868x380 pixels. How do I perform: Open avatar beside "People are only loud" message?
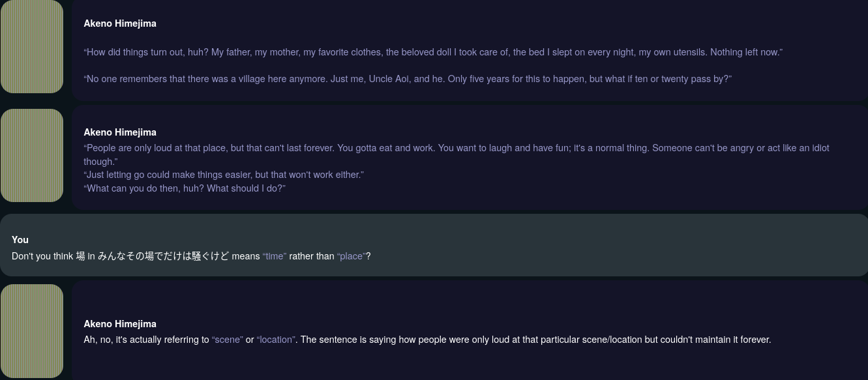(x=31, y=155)
